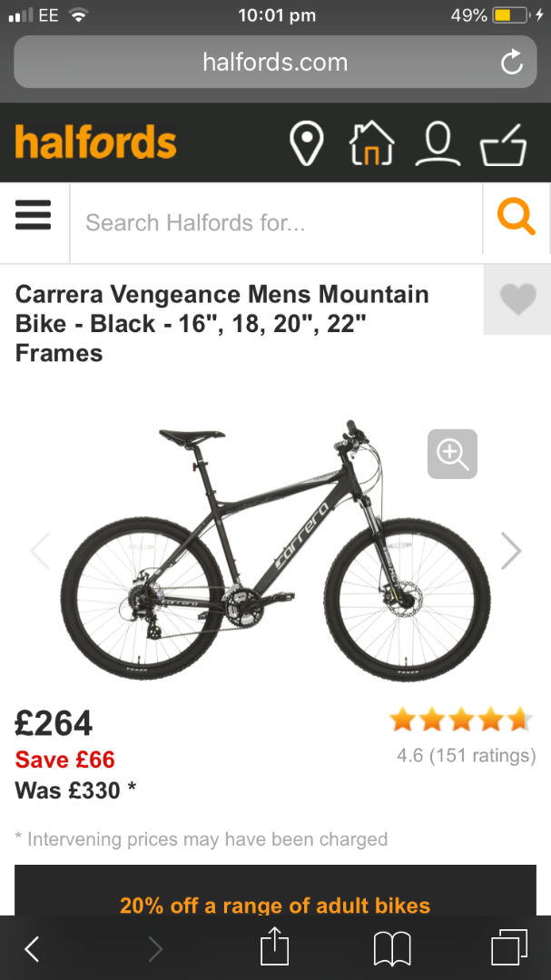The width and height of the screenshot is (551, 980).
Task: Open the Carrera bike product photo
Action: point(275,550)
